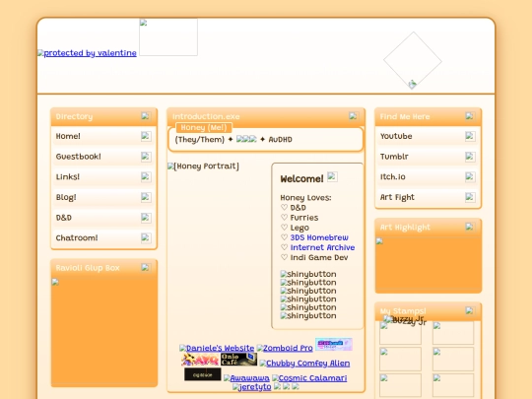
Task: Go to the Links! page
Action: pyautogui.click(x=103, y=176)
